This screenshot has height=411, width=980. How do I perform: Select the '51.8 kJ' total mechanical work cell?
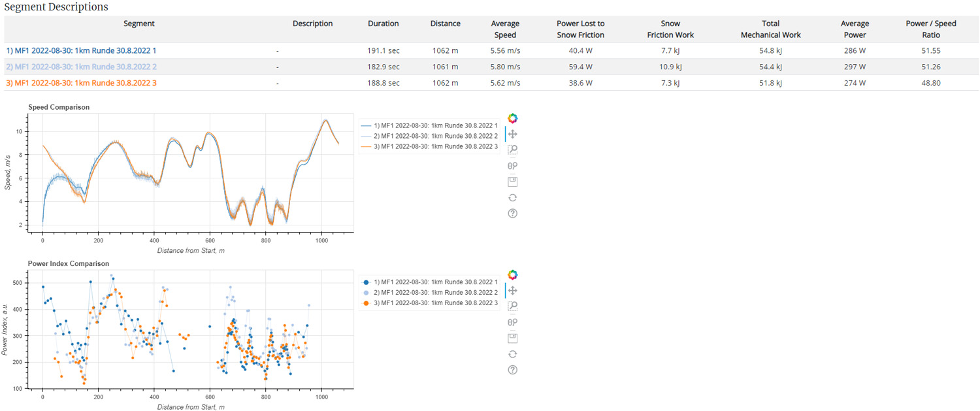pos(770,83)
